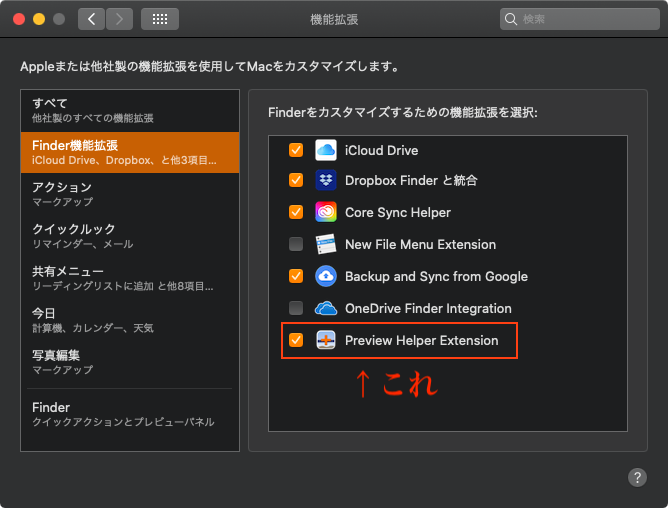Show all preferences with the grid button
The width and height of the screenshot is (668, 508).
pyautogui.click(x=160, y=19)
